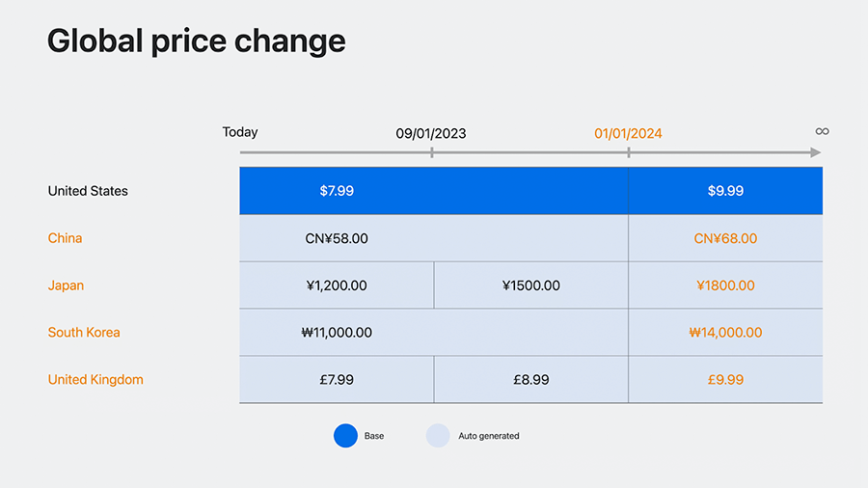The width and height of the screenshot is (868, 488).
Task: Click the Today timeline label
Action: [240, 132]
